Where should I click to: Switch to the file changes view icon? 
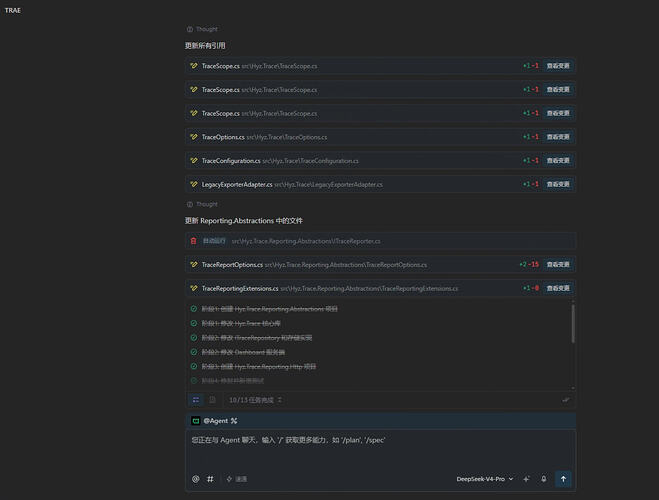212,400
